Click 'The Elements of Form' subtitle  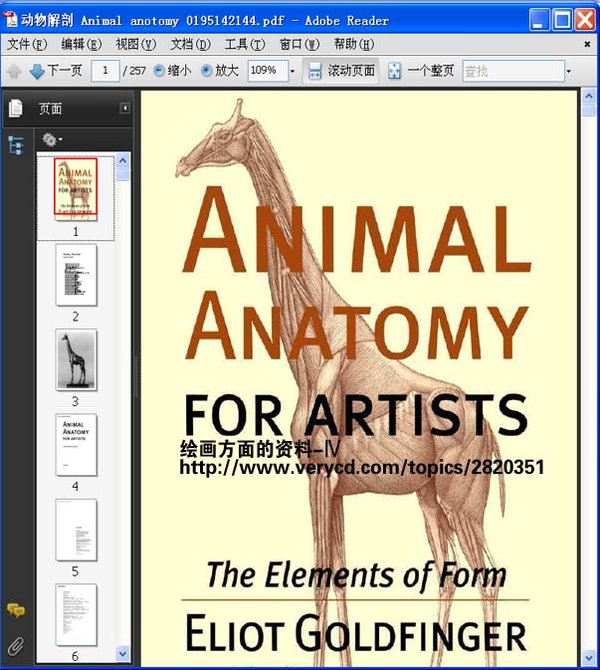pos(356,575)
